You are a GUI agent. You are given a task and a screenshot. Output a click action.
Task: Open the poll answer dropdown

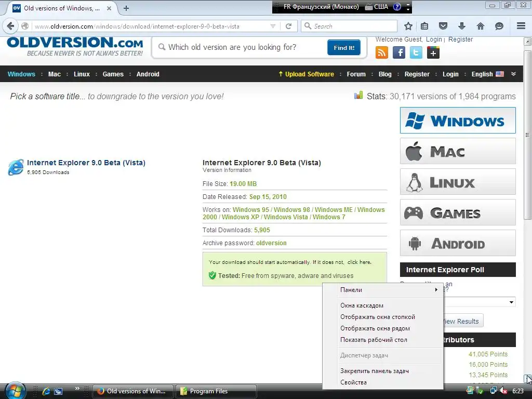pos(511,302)
